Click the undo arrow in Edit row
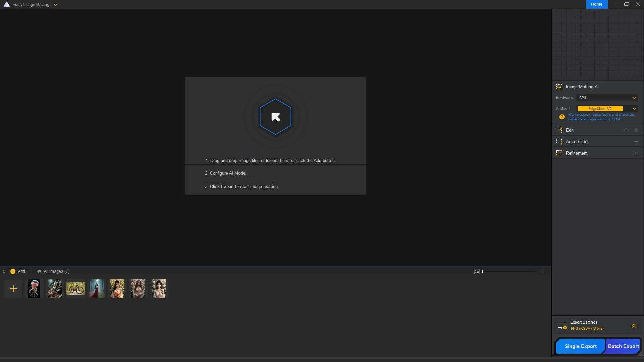The width and height of the screenshot is (644, 362). [626, 130]
